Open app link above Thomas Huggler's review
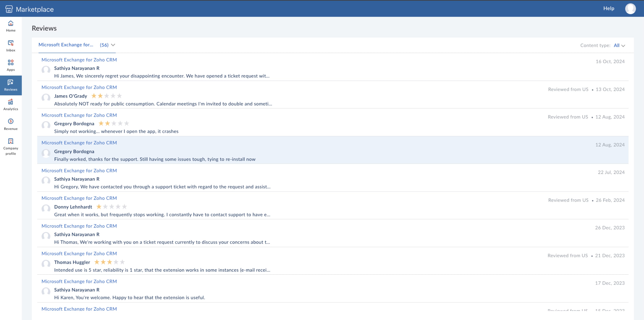Screen dimensions: 644x320 click(x=79, y=254)
